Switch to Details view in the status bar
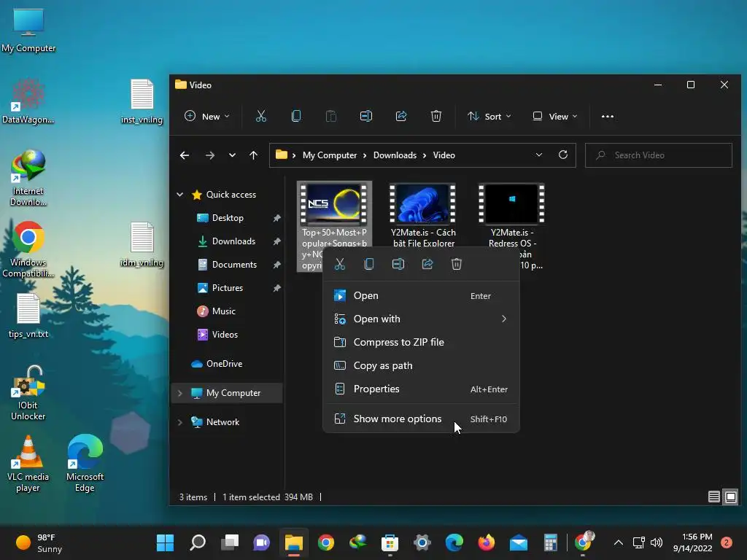Image resolution: width=747 pixels, height=560 pixels. [713, 497]
